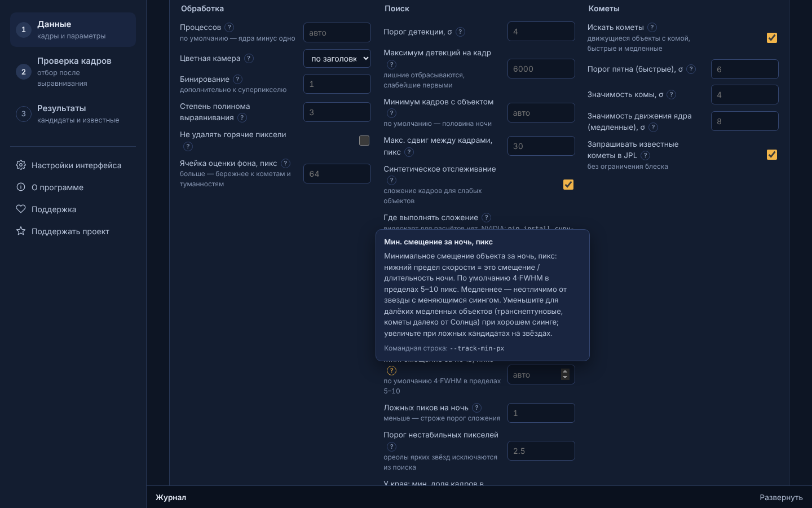Open the О программе page
812x508 pixels.
coord(73,187)
